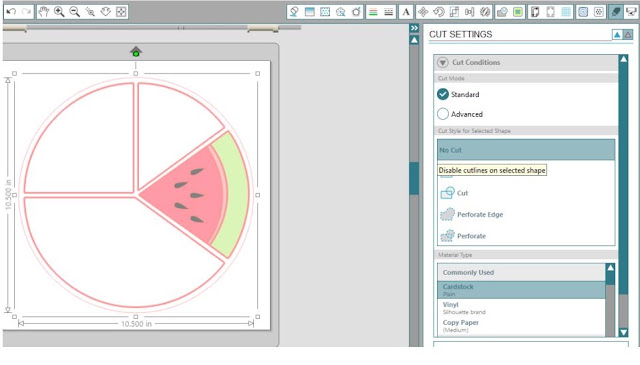Click the Undo arrow icon
Screen dimensions: 640x365
pyautogui.click(x=11, y=11)
